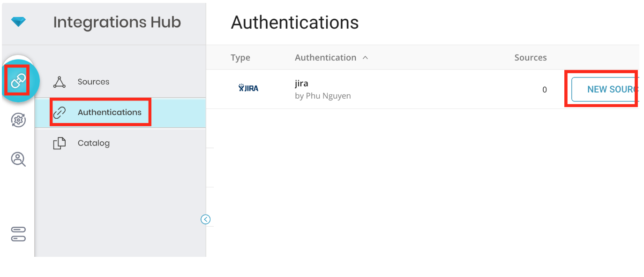Screen dimensions: 644x277
Task: Click the Type column header
Action: click(240, 58)
